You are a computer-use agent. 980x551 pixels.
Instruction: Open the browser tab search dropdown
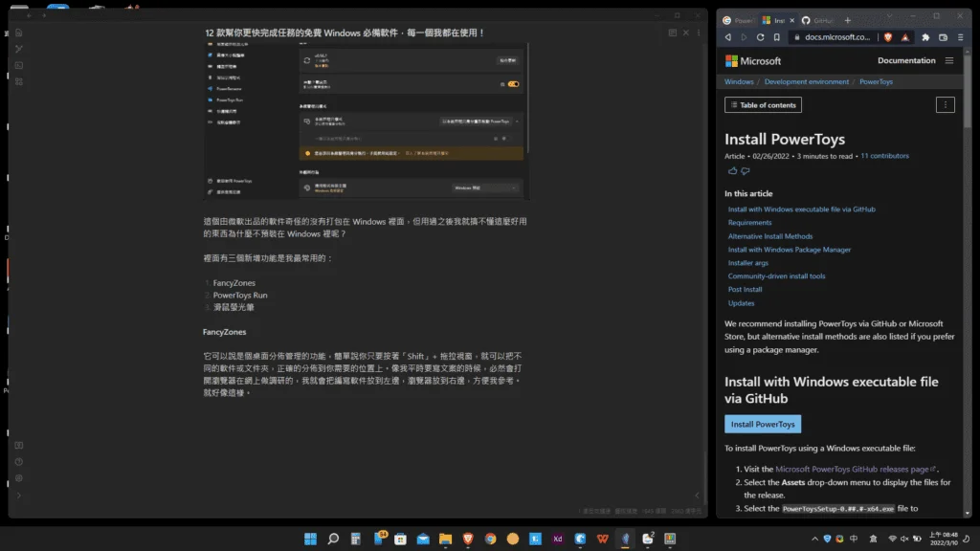[x=889, y=16]
